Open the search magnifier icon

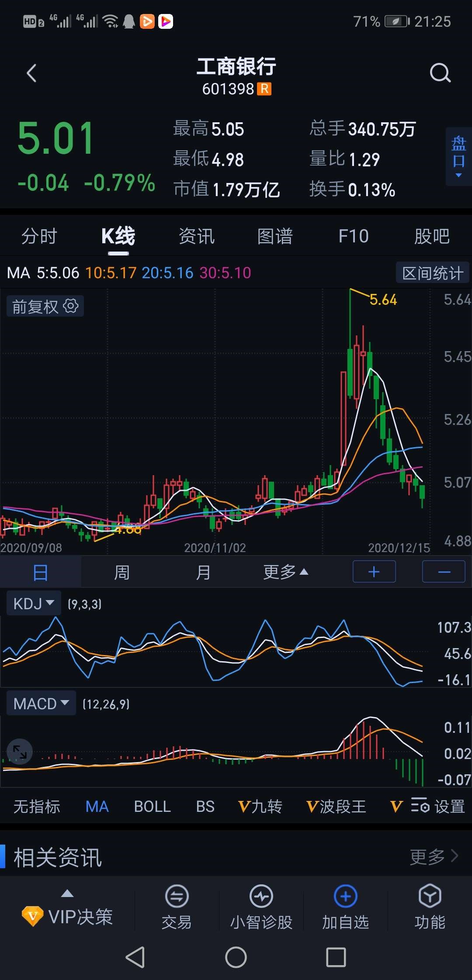point(440,73)
